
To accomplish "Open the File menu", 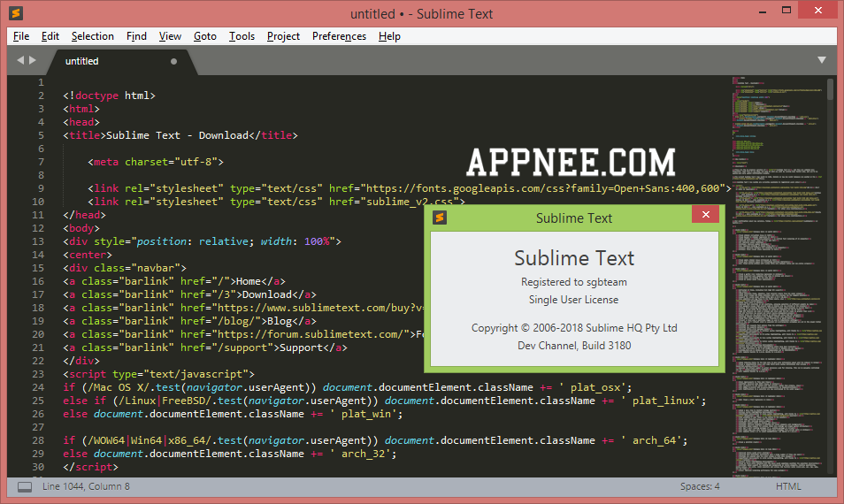I will coord(21,36).
